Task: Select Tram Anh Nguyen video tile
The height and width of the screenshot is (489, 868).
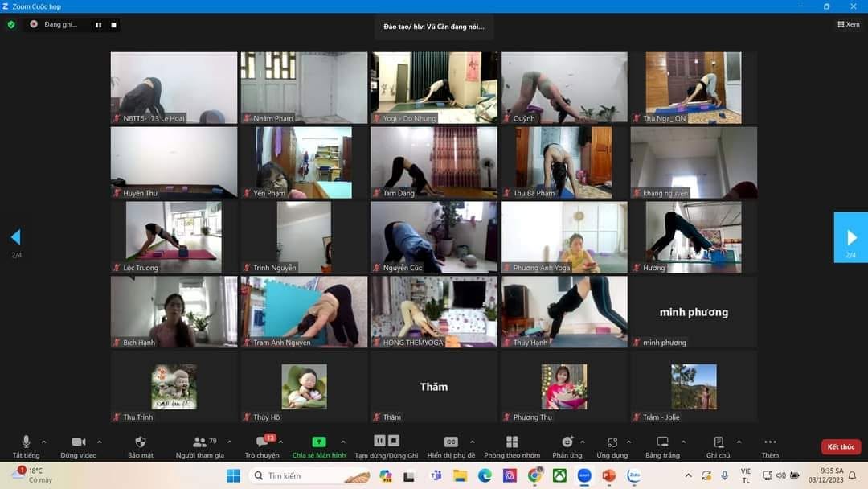Action: pyautogui.click(x=304, y=312)
